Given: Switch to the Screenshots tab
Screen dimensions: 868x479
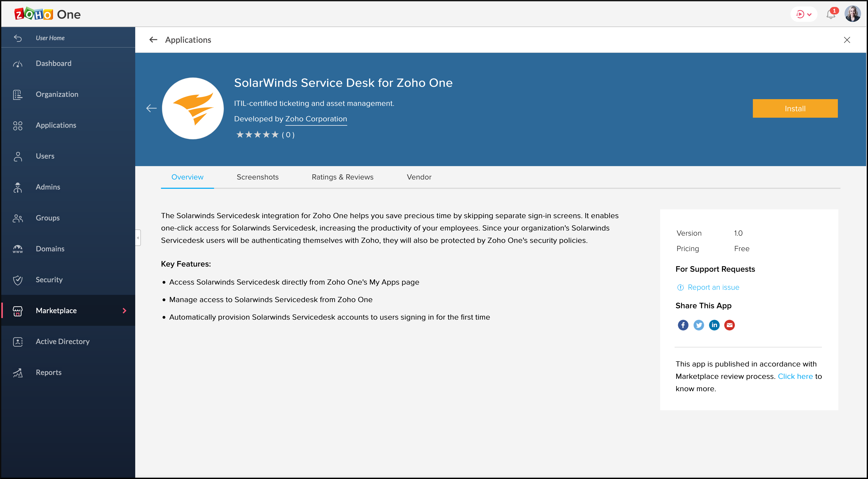Looking at the screenshot, I should coord(257,177).
